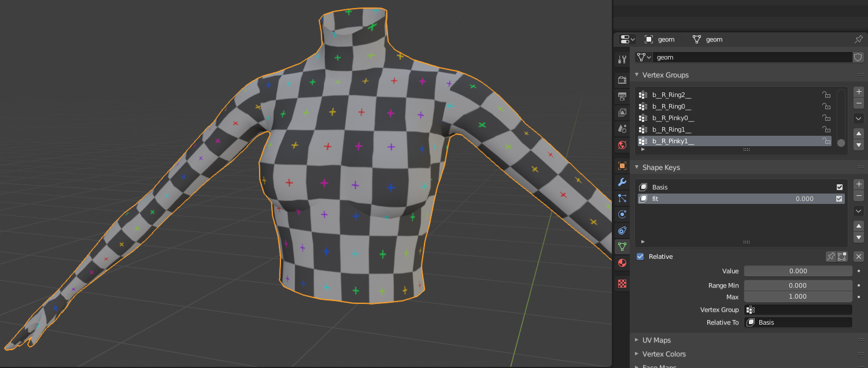Open the Relative To Basis selector

point(798,322)
